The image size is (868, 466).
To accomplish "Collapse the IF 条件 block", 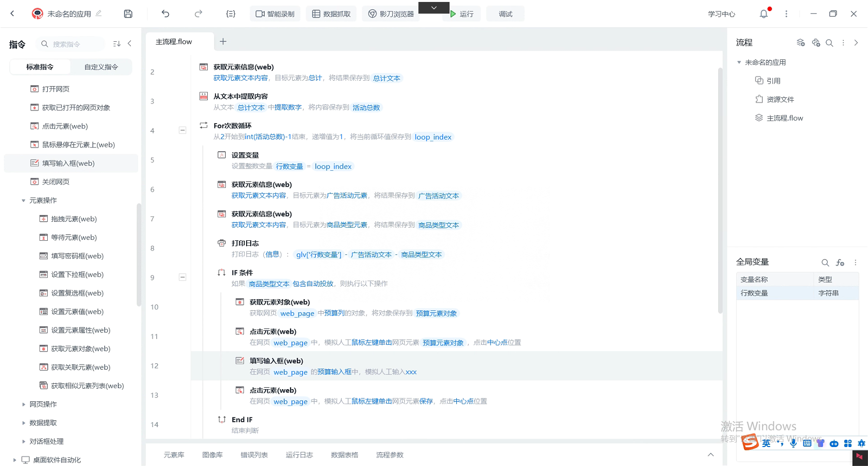I will (x=182, y=277).
